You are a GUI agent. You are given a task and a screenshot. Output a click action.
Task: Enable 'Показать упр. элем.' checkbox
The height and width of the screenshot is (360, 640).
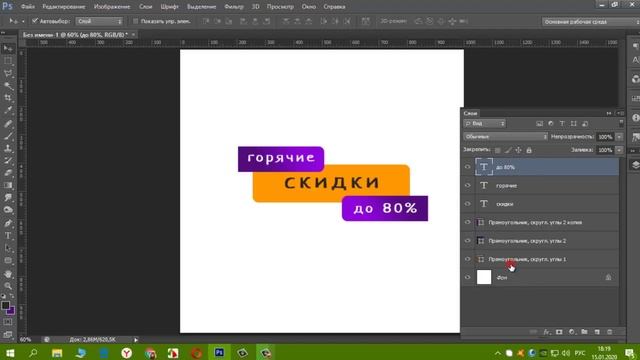point(136,21)
